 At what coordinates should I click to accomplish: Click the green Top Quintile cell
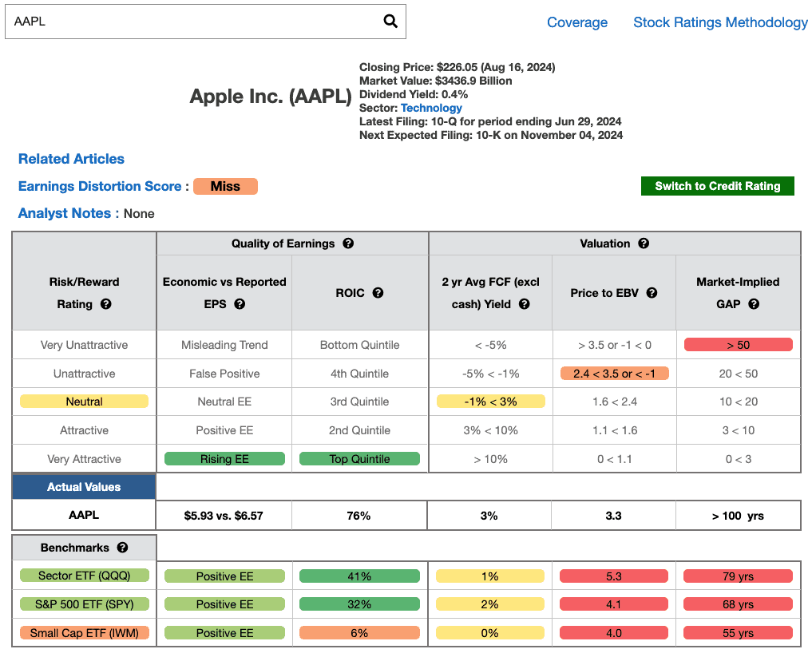tap(360, 459)
